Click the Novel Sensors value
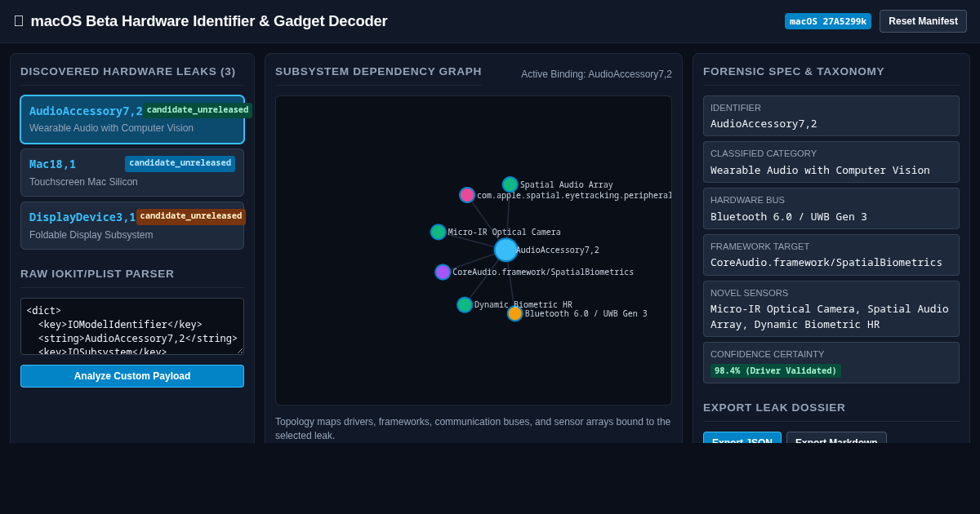This screenshot has height=514, width=980. tap(830, 317)
